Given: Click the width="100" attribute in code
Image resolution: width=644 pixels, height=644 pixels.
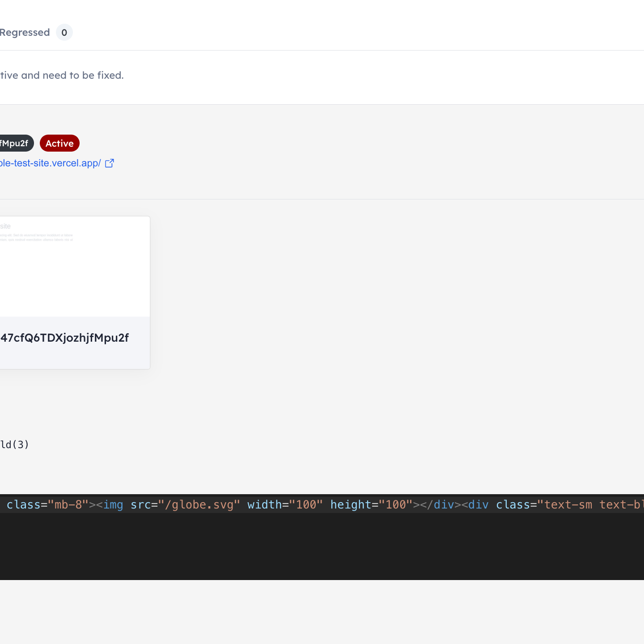Looking at the screenshot, I should [x=285, y=505].
